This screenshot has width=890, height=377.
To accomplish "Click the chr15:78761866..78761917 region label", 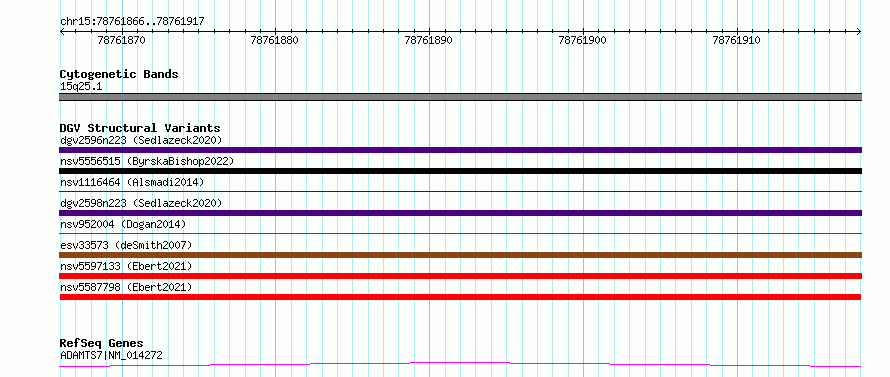I will (132, 22).
